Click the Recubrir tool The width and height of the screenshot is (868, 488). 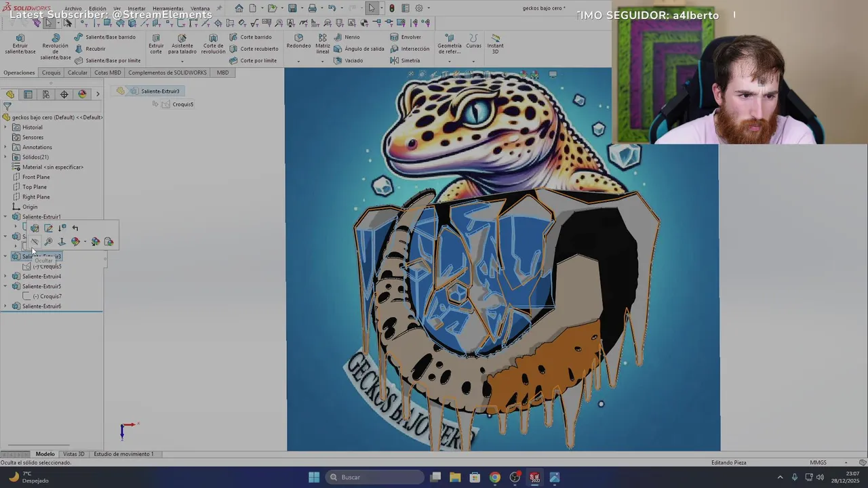coord(90,49)
